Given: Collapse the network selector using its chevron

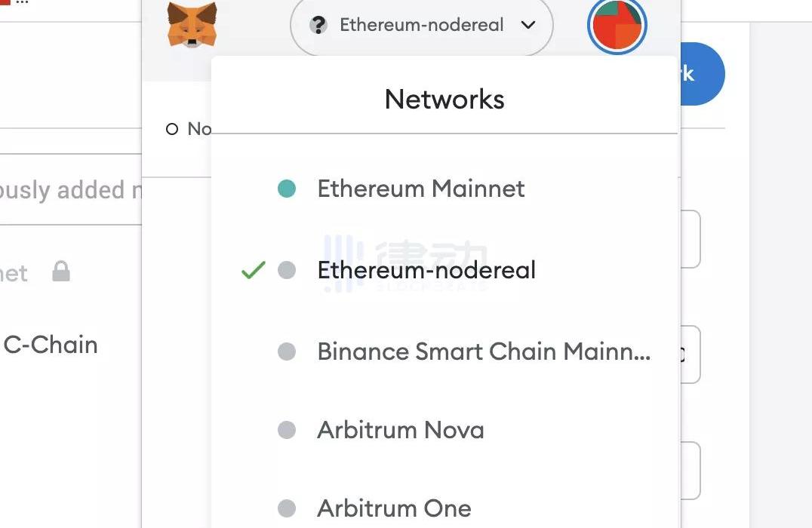Looking at the screenshot, I should [528, 25].
